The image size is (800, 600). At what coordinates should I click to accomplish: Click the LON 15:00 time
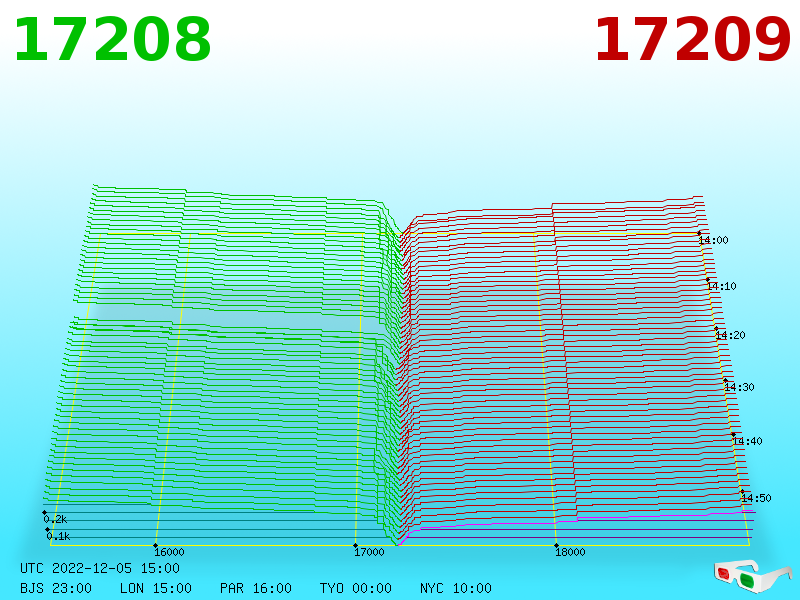tap(156, 588)
